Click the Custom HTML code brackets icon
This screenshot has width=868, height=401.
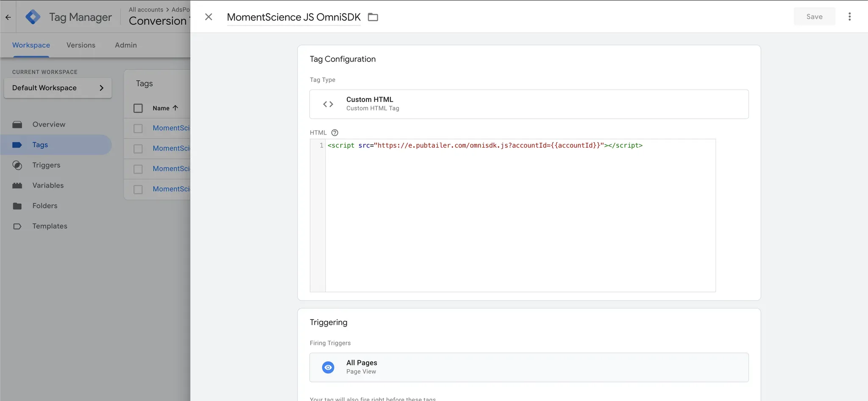[328, 104]
